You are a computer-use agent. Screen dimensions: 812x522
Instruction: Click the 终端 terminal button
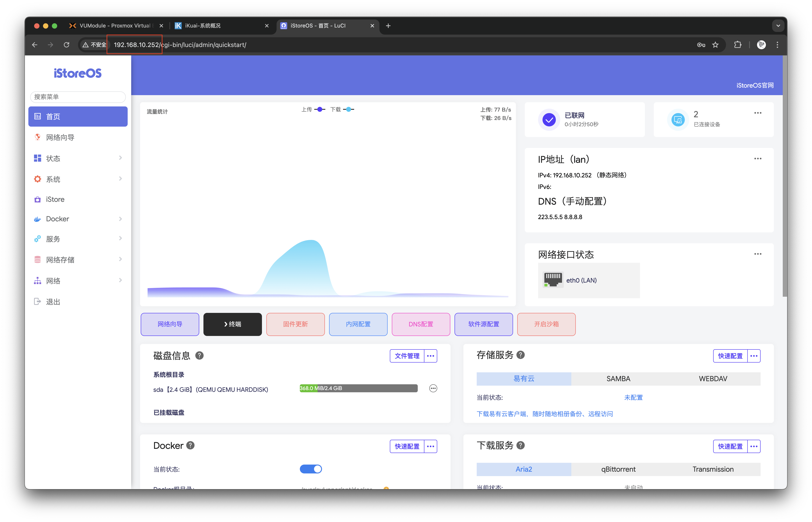(232, 324)
